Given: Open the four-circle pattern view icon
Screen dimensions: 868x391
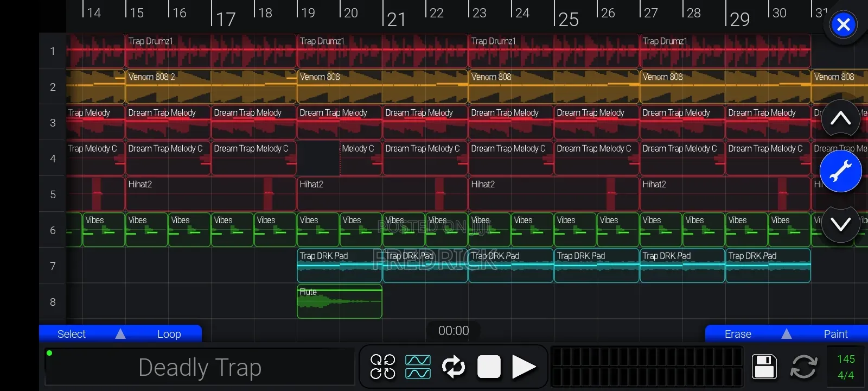Looking at the screenshot, I should tap(382, 367).
